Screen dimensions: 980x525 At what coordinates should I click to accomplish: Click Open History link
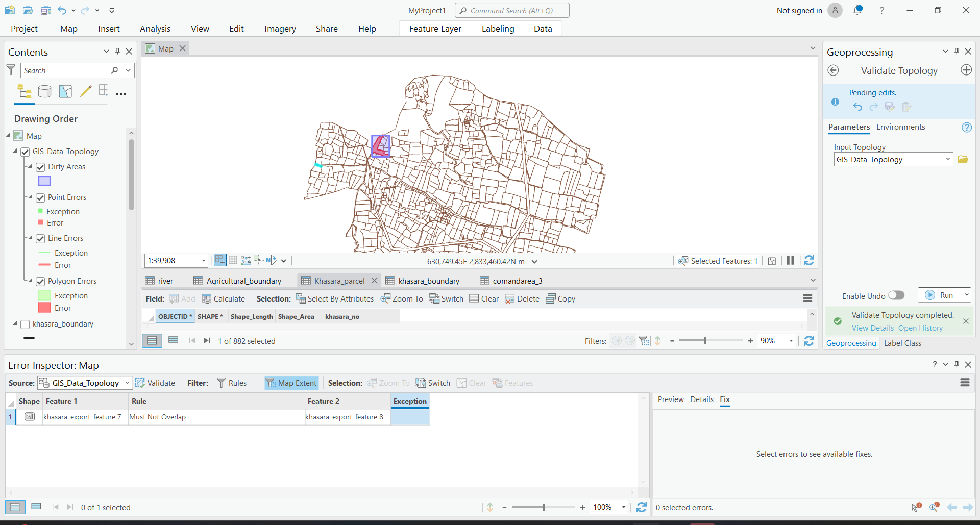[920, 328]
